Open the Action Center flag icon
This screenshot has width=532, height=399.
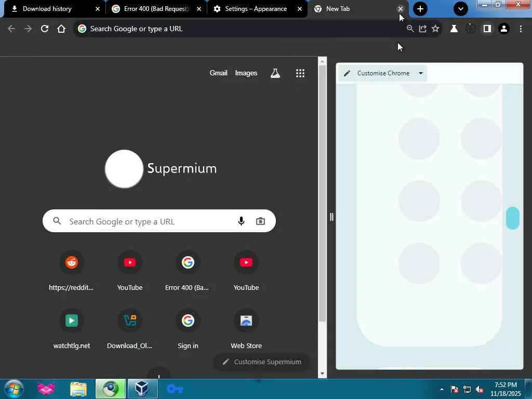454,389
